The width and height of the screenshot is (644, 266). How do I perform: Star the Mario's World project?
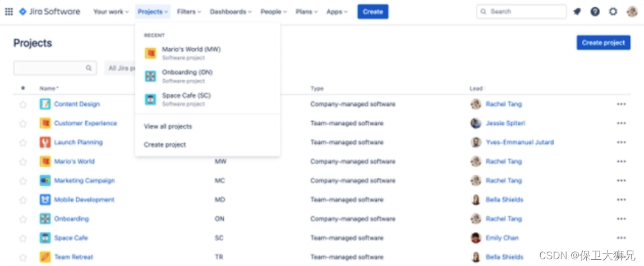pos(23,162)
